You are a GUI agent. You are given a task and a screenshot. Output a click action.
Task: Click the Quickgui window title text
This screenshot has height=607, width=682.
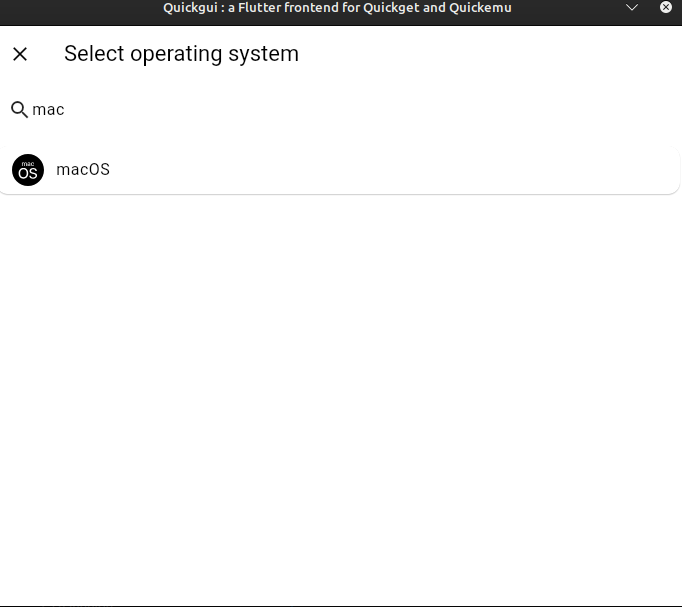coord(337,8)
